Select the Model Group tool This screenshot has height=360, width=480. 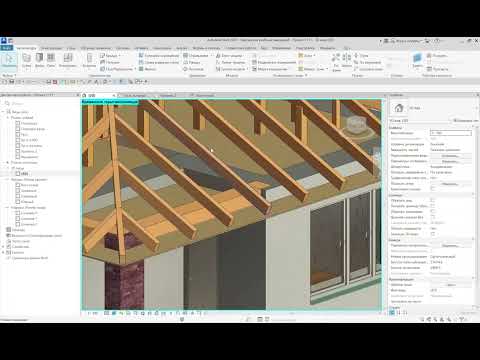(x=232, y=69)
